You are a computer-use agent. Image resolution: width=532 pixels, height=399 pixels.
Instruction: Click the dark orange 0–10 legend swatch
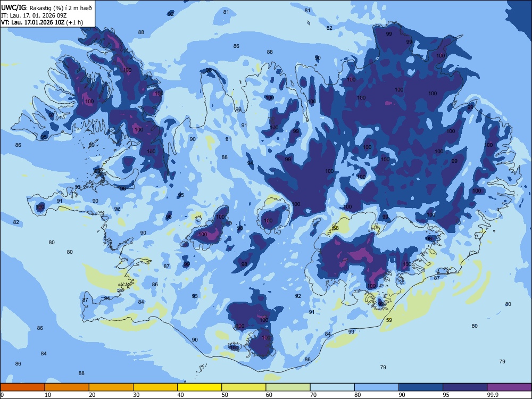click(x=22, y=387)
